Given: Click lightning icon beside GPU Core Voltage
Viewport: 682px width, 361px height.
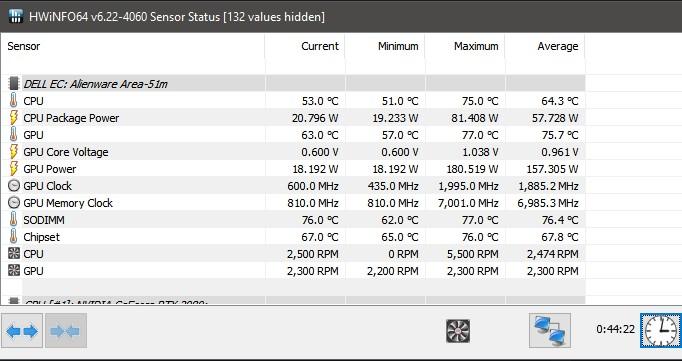Looking at the screenshot, I should tap(14, 151).
